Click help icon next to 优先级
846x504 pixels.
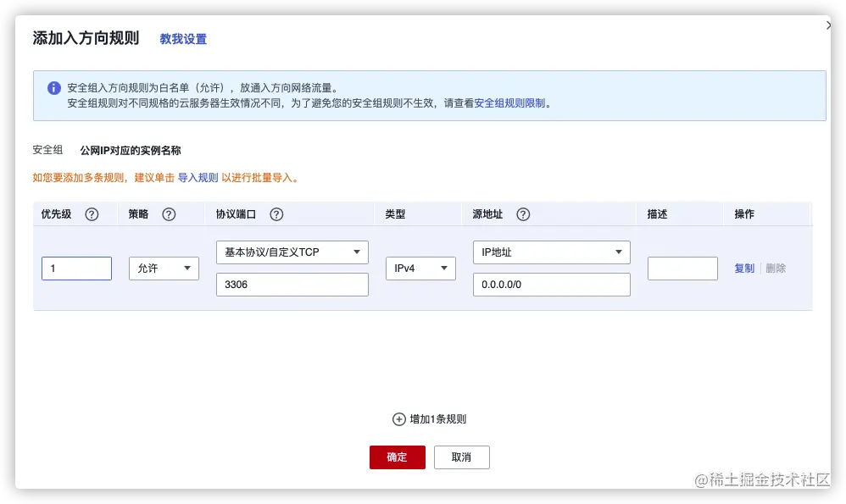click(x=92, y=214)
